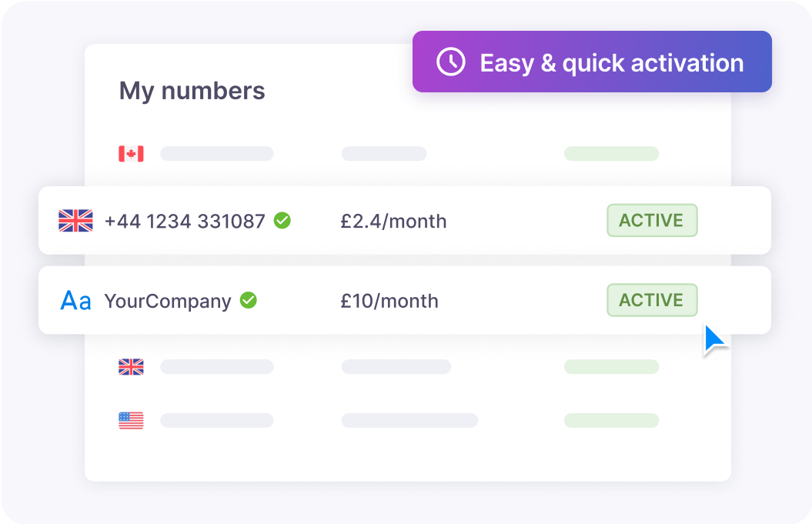Click ACTIVE badge for YourCompany row

(x=652, y=300)
